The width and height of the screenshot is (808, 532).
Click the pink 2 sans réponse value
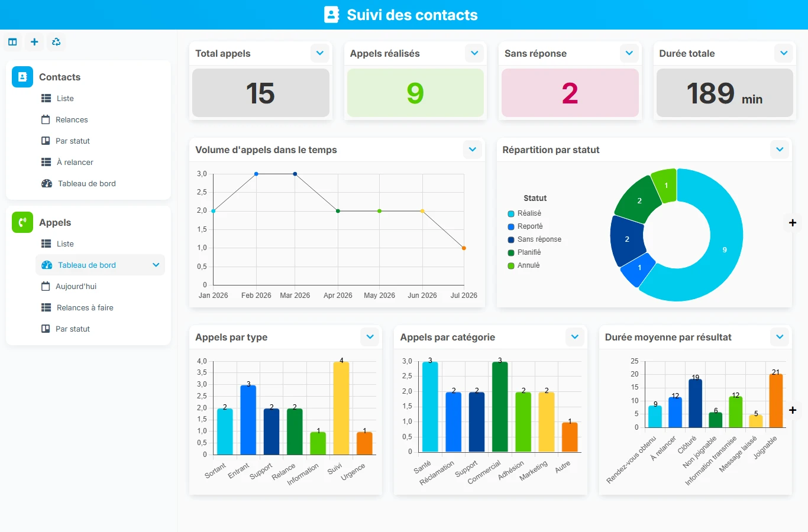click(570, 93)
